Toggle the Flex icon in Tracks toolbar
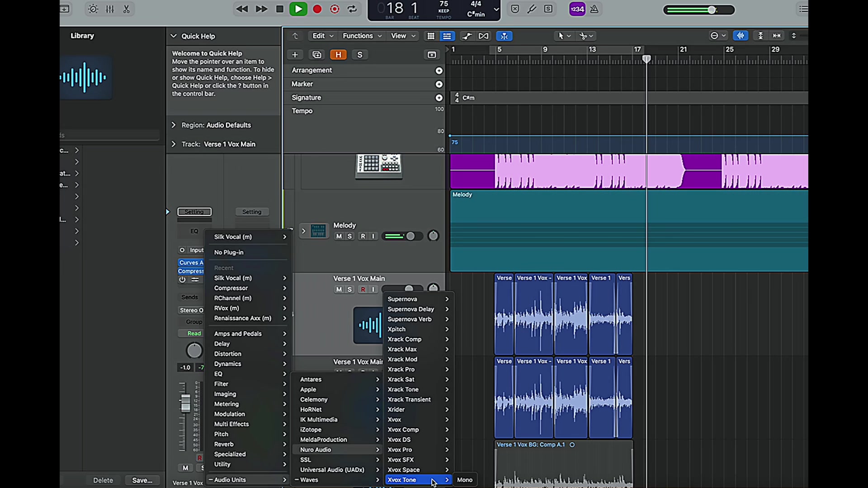The height and width of the screenshot is (488, 868). tap(484, 36)
